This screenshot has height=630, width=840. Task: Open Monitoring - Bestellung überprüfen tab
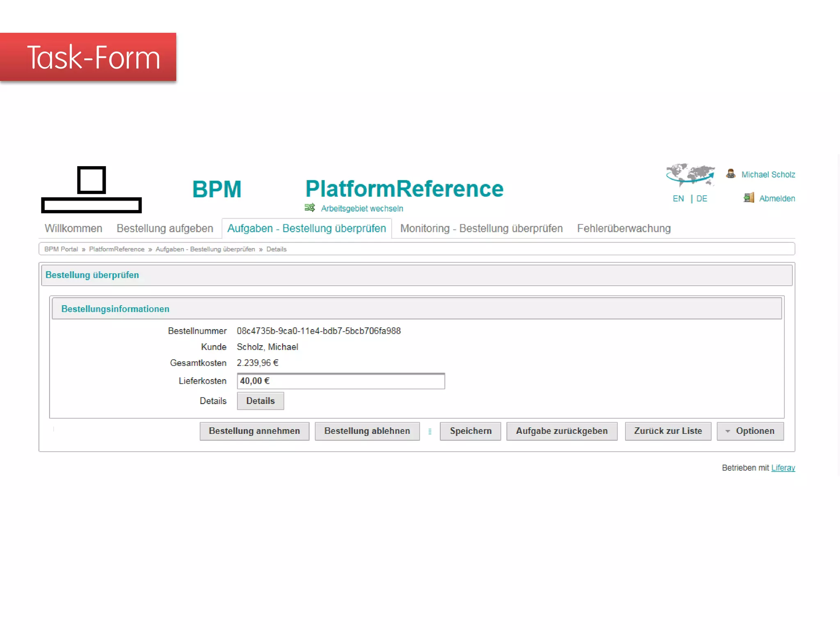[481, 228]
